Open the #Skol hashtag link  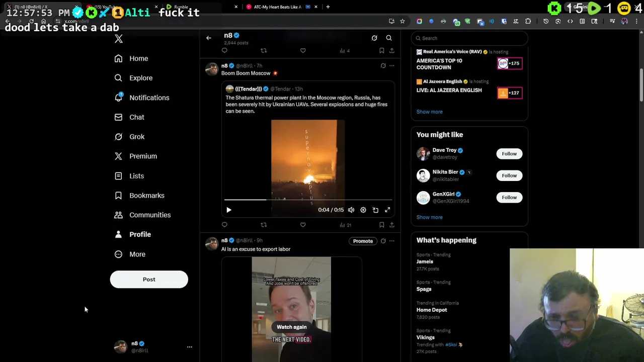pos(450,345)
